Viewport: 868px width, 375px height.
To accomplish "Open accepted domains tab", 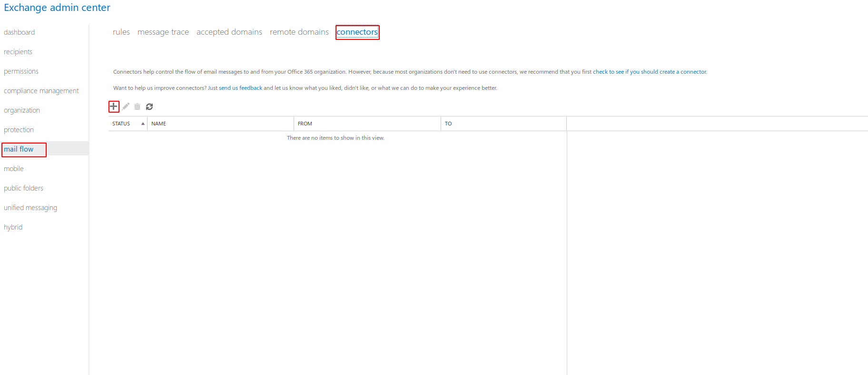I will point(229,32).
